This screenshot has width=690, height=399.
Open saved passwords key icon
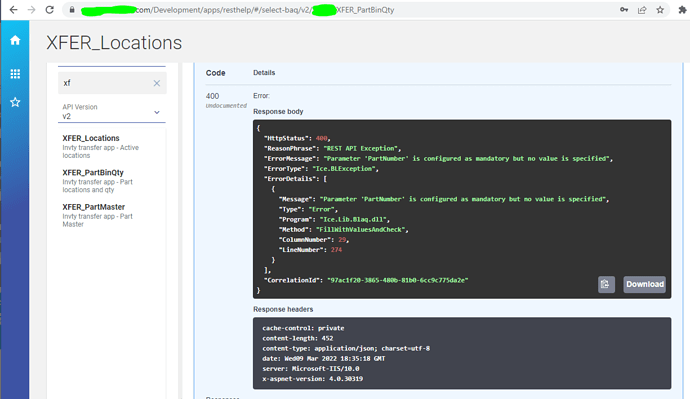coord(624,10)
